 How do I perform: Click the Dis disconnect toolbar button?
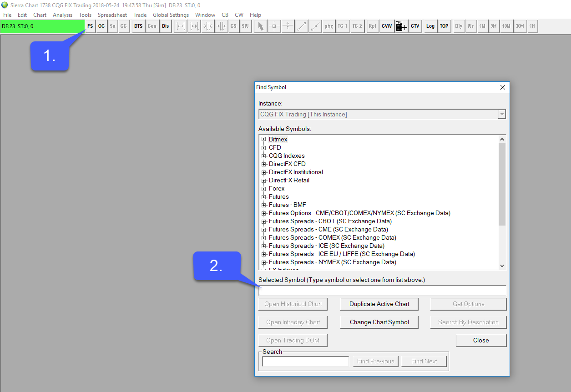tap(165, 26)
